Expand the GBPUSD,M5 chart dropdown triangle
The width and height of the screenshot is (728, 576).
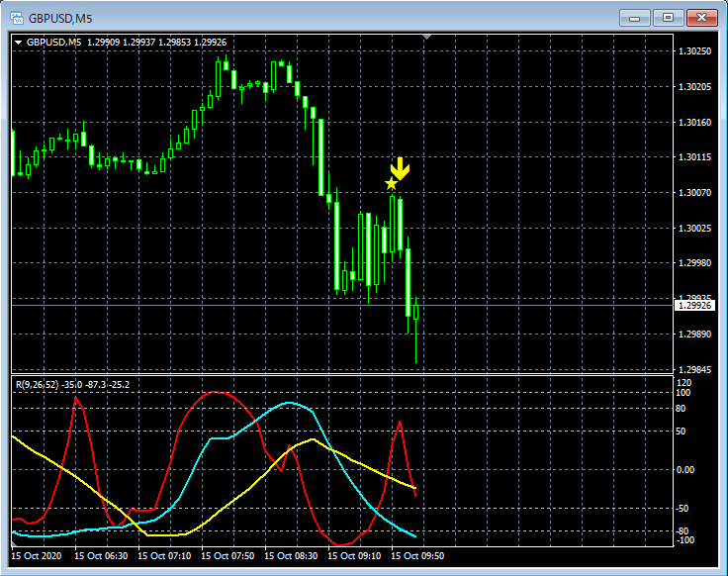[18, 43]
